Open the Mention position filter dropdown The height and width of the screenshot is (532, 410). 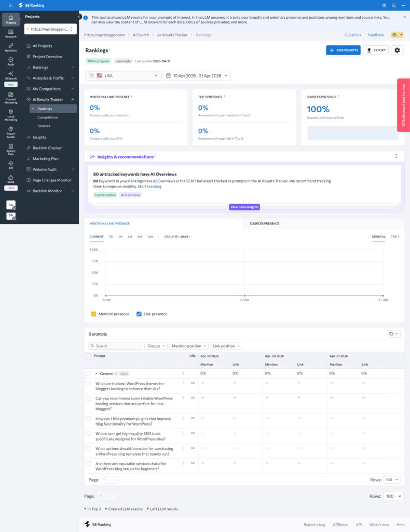(189, 346)
